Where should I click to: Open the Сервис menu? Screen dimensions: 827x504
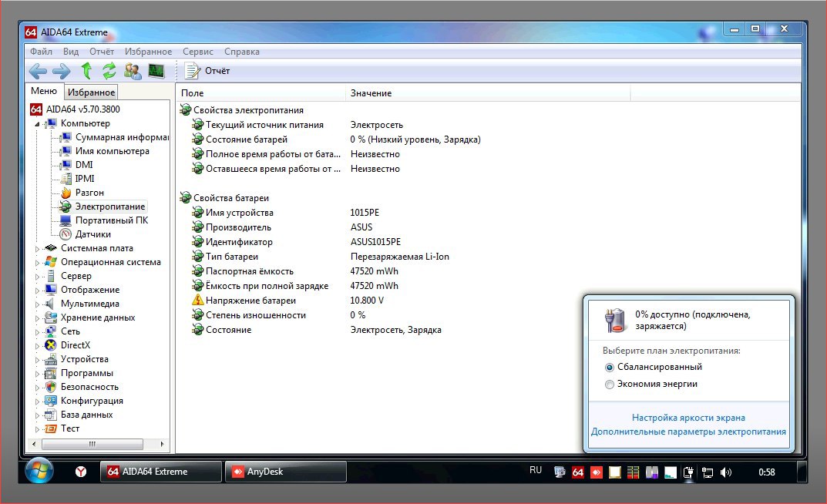click(x=198, y=52)
